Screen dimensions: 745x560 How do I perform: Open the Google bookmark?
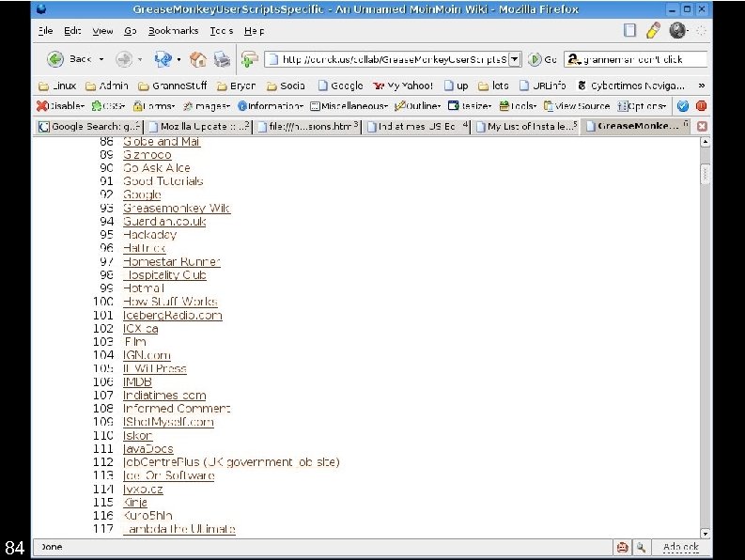pyautogui.click(x=341, y=86)
